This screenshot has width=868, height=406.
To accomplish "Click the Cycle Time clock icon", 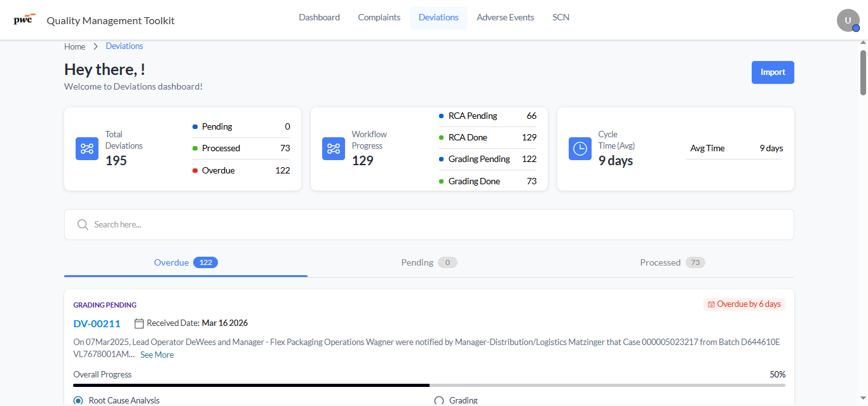I will click(580, 149).
